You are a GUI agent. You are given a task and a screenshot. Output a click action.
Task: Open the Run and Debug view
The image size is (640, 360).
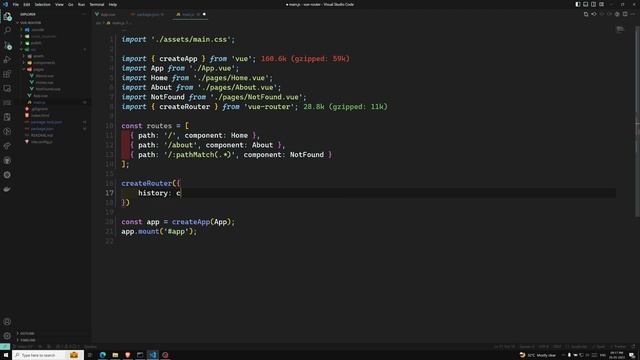pyautogui.click(x=7, y=60)
